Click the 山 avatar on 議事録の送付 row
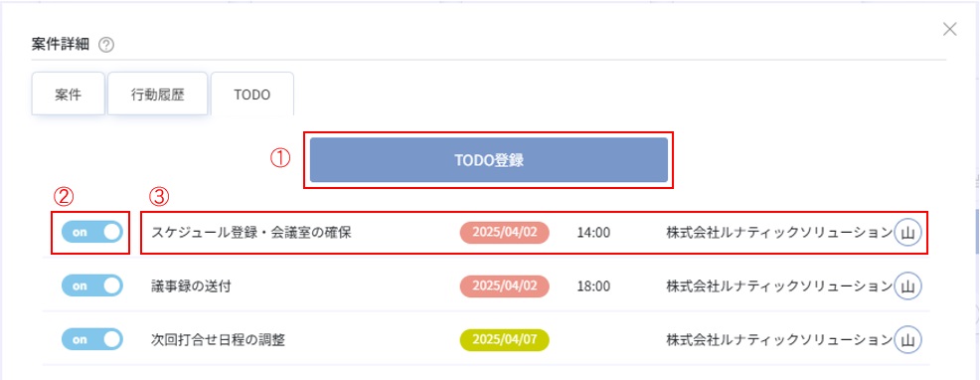This screenshot has height=380, width=980. 908,286
